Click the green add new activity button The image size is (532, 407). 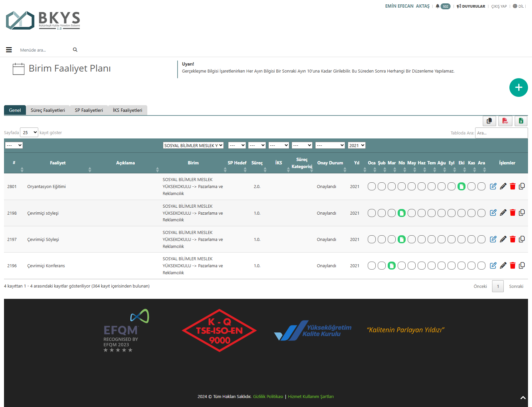(x=518, y=88)
